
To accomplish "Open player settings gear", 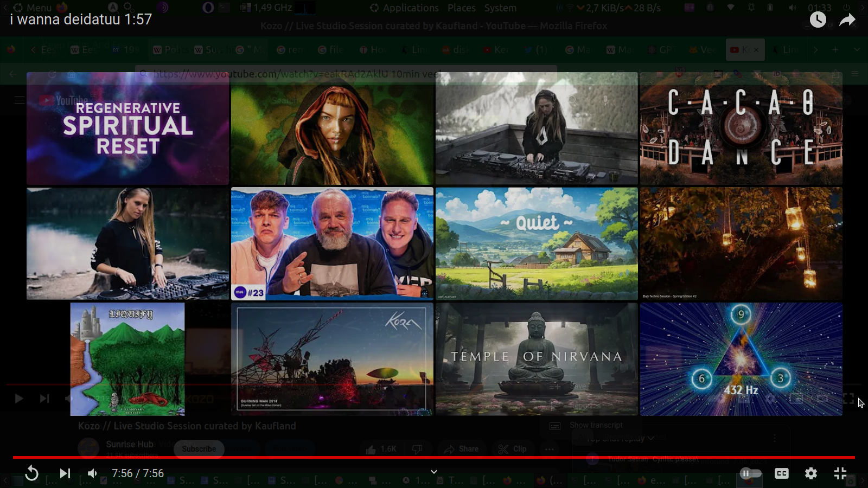I will point(810,473).
